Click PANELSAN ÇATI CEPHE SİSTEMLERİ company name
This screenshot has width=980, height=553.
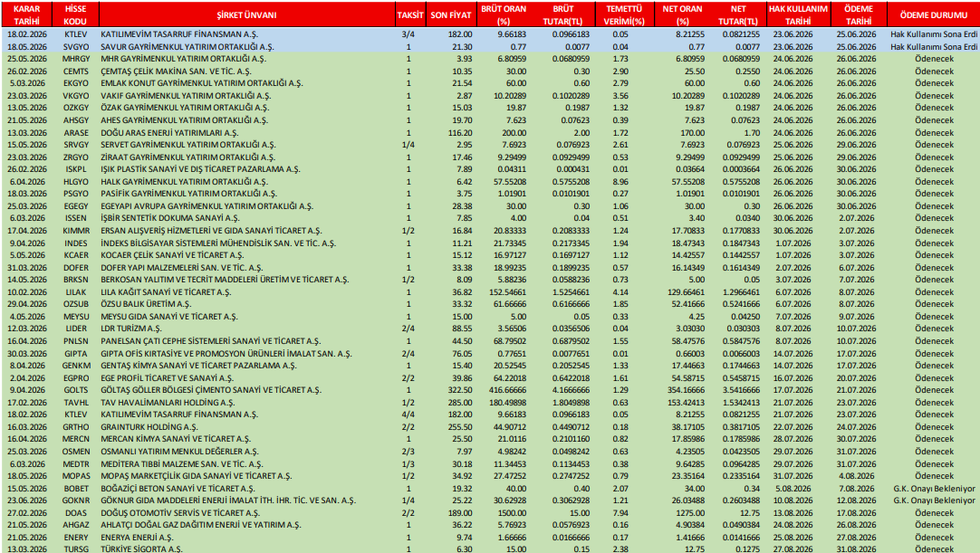click(211, 341)
